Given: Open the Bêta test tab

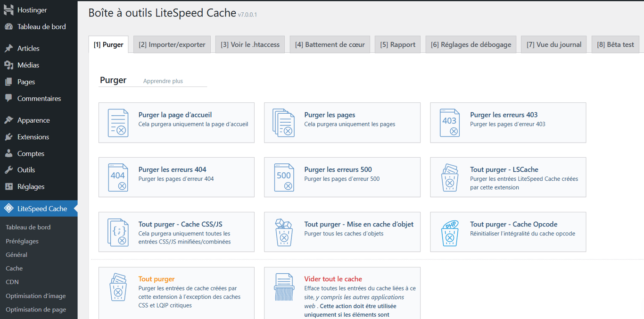Looking at the screenshot, I should click(x=615, y=44).
